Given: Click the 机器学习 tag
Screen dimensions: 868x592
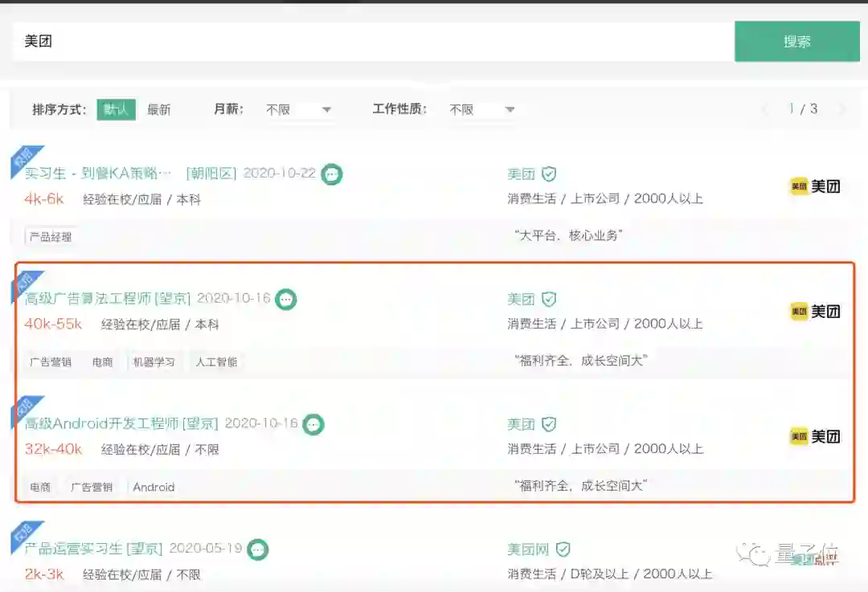Looking at the screenshot, I should point(154,361).
